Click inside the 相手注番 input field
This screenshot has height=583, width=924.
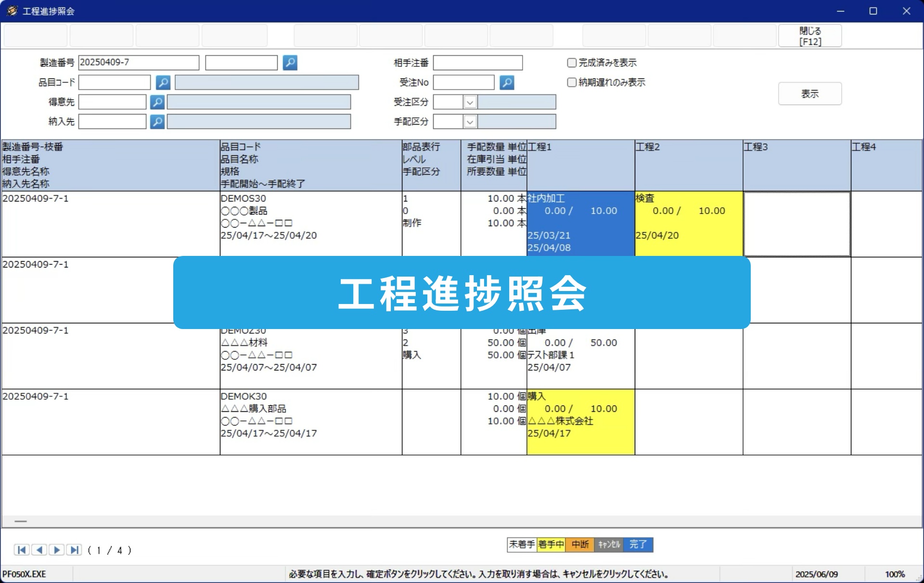point(477,63)
